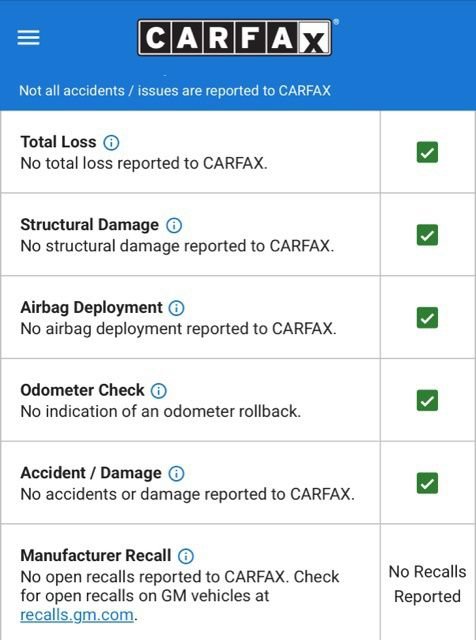Open Odometer Check info icon
Viewport: 476px width, 640px height.
[158, 391]
